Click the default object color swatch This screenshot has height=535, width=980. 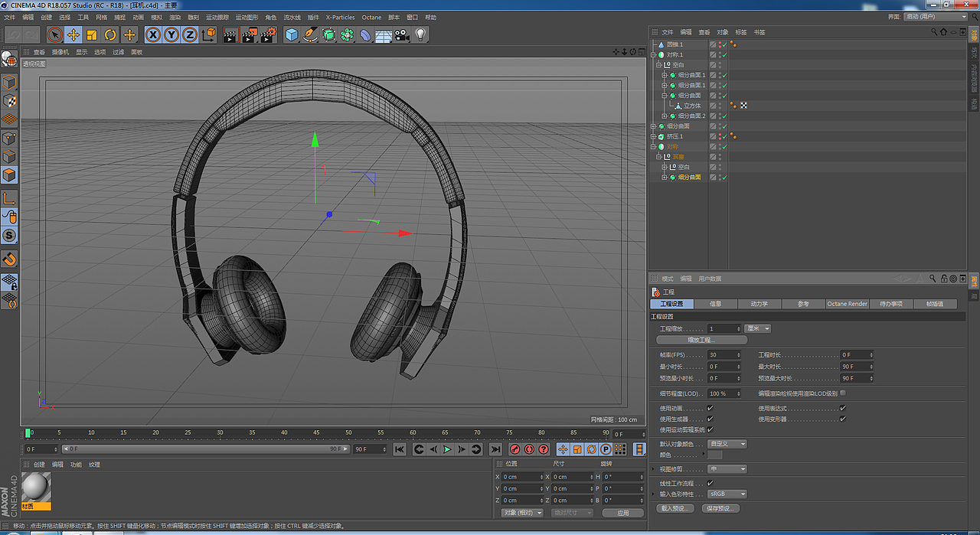[x=715, y=455]
